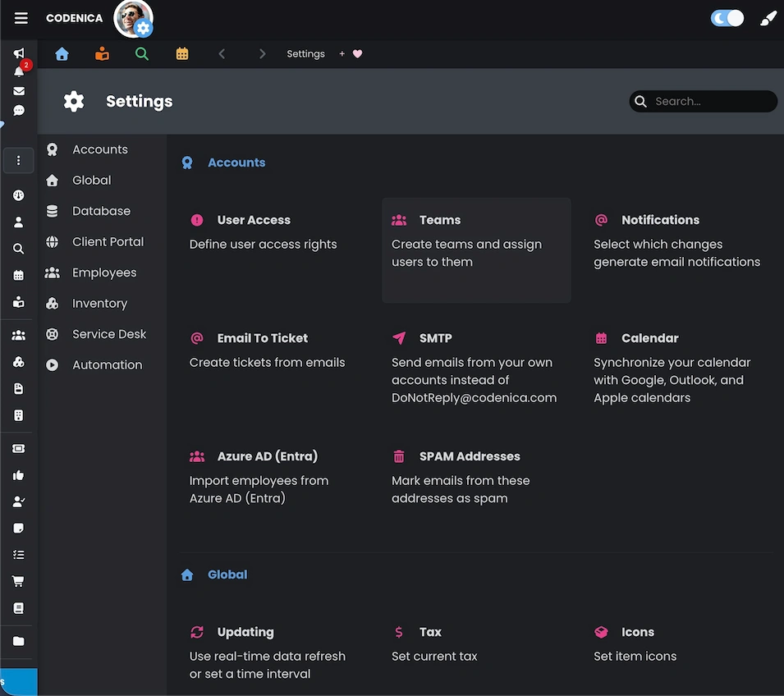Favorite the Settings page via the heart icon
The image size is (784, 696).
[x=359, y=54]
